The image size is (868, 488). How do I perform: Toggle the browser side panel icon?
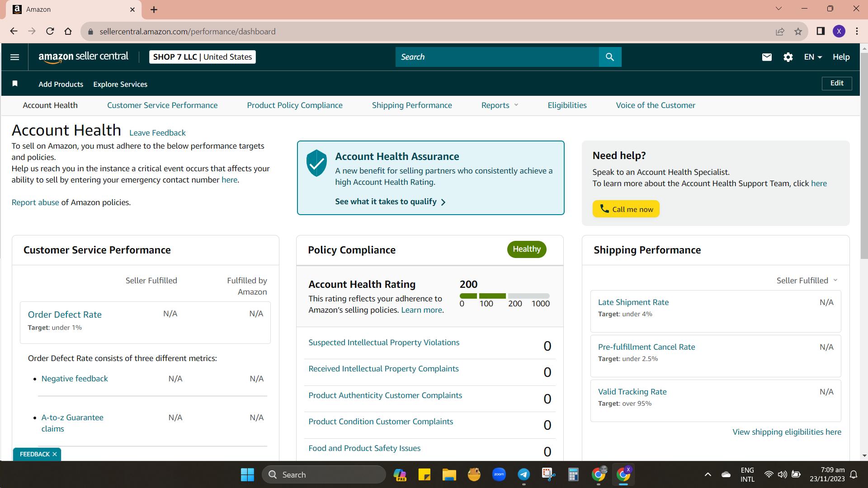click(821, 31)
